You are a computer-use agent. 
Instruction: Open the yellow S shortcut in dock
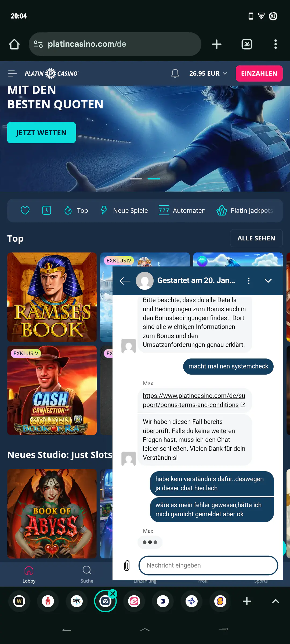220,601
